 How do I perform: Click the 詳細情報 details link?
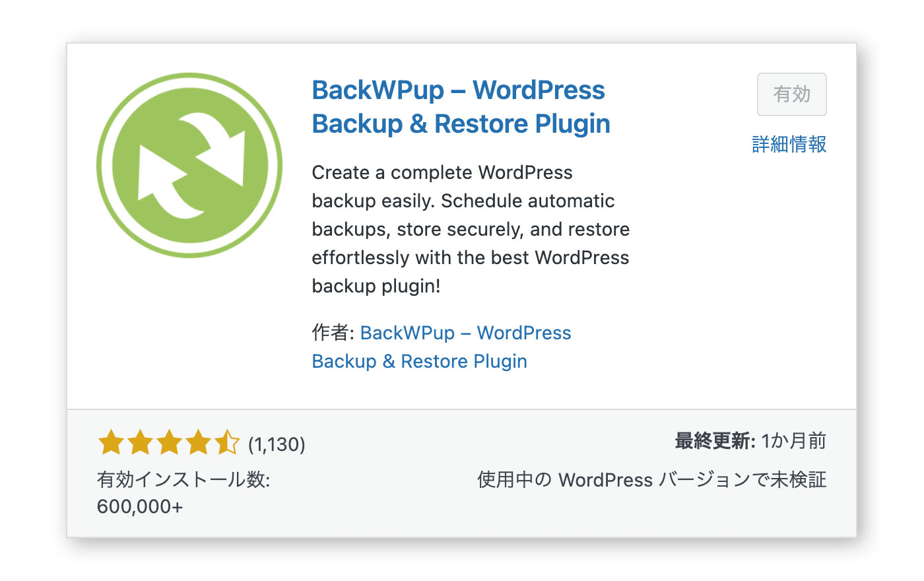(789, 144)
